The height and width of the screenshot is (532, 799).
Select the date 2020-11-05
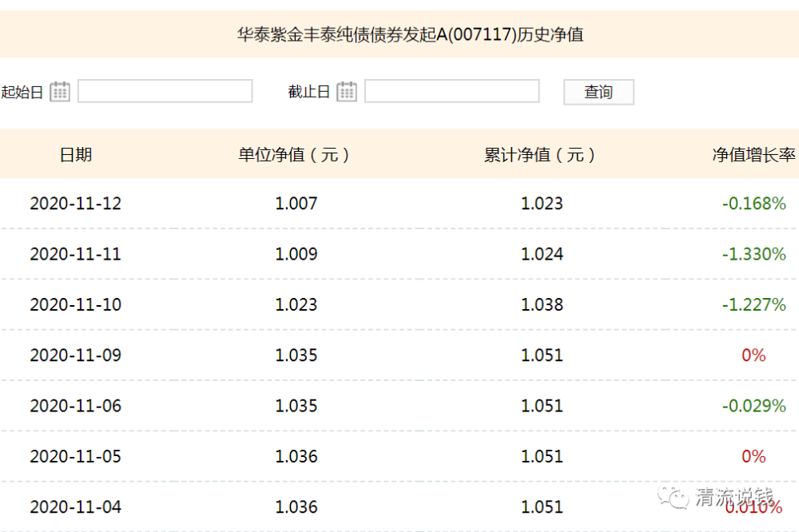pyautogui.click(x=75, y=456)
